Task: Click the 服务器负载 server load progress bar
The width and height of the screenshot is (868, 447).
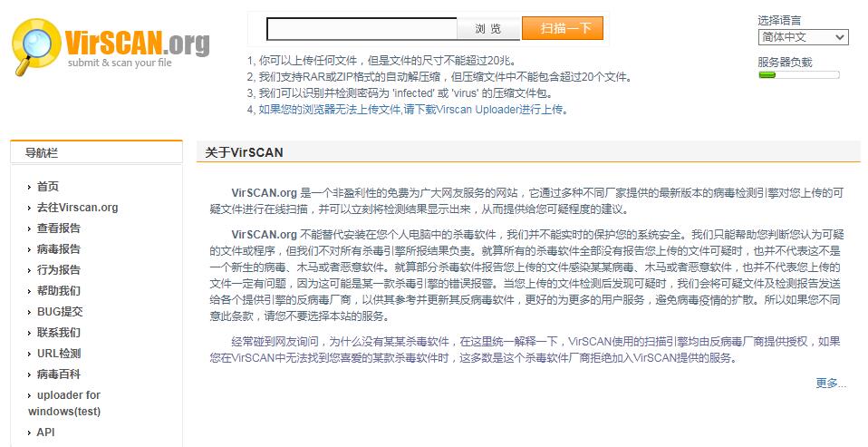Action: [799, 74]
